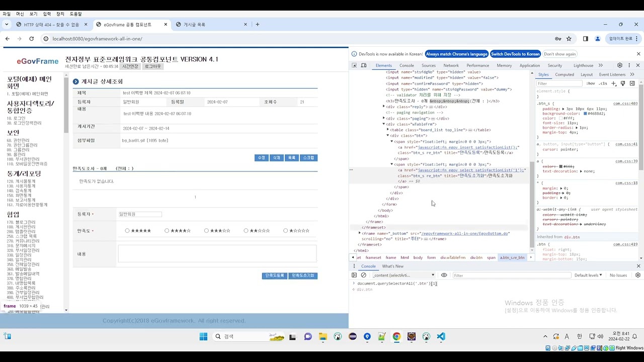Show the console sidebar panel icon

(354, 275)
